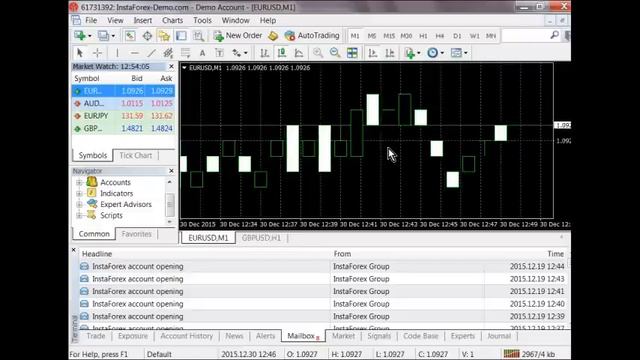Switch to candlestick chart display icon
This screenshot has width=640, height=360.
(282, 53)
